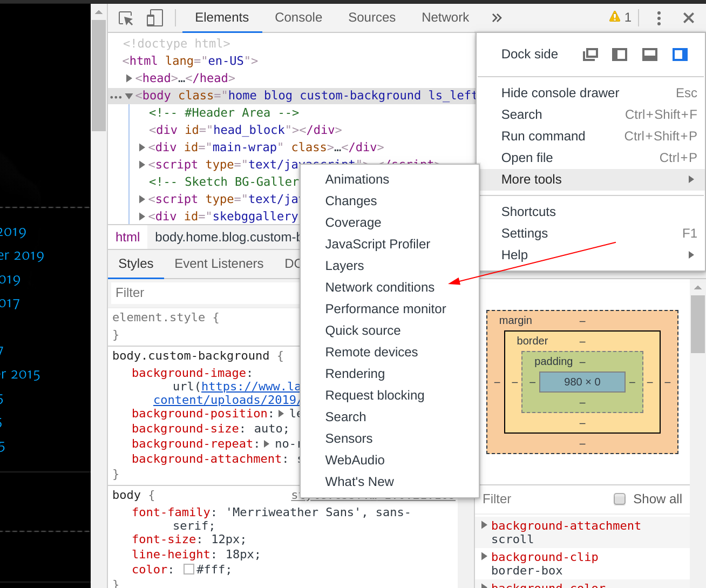Open the three-dot DevTools menu
This screenshot has height=588, width=706.
tap(659, 17)
